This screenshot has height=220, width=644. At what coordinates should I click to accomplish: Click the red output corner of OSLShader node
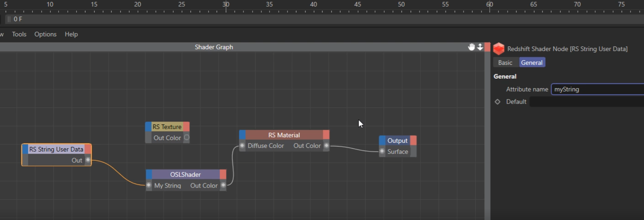point(223,174)
